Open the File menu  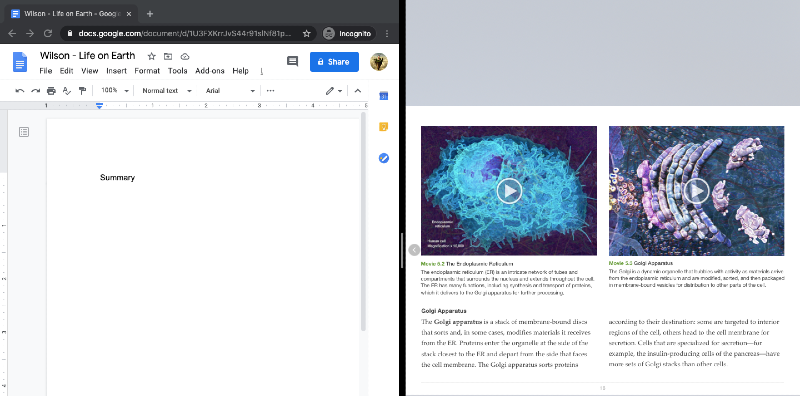(x=45, y=71)
